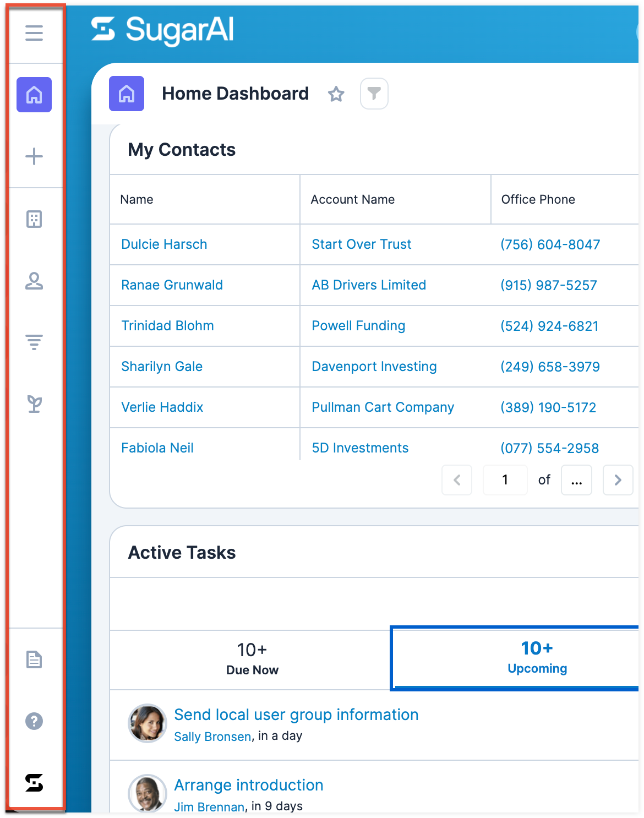Open task Arrange introduction
This screenshot has width=644, height=818.
248,785
